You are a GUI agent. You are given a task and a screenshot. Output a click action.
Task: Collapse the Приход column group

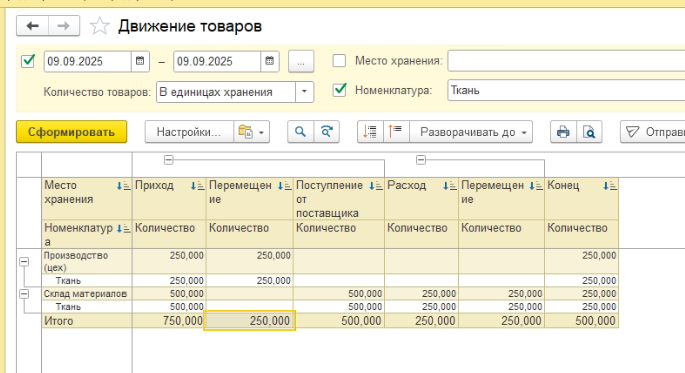click(169, 160)
